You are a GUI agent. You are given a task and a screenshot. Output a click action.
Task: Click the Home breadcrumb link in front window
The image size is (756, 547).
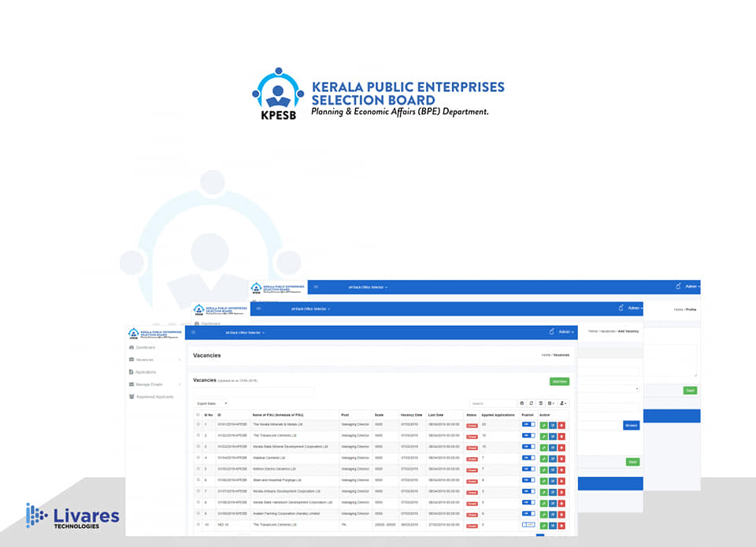tap(545, 355)
